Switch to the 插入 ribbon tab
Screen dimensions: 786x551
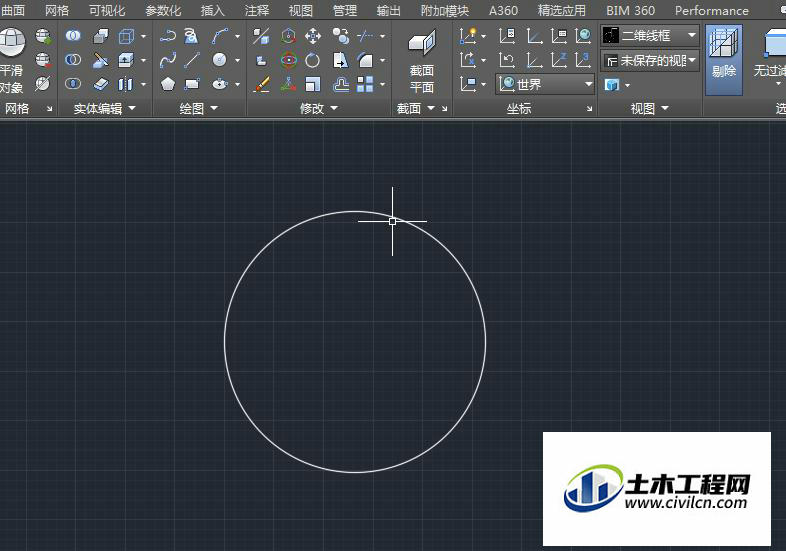click(x=213, y=11)
